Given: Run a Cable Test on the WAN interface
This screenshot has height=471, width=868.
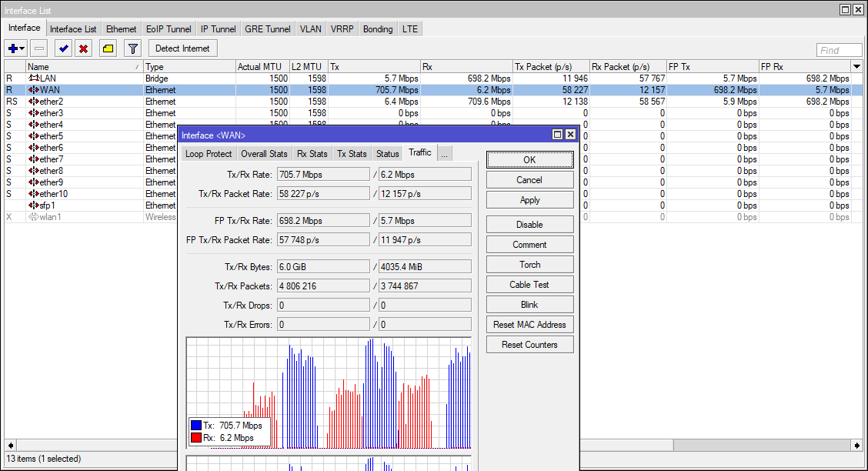Looking at the screenshot, I should point(529,284).
